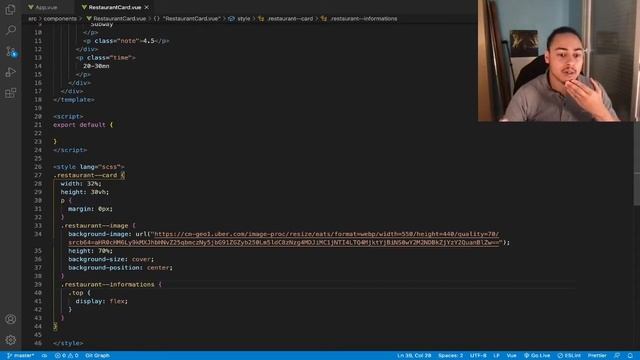Click the style lang="scss" opening tag
Screen dimensions: 640x360
[89, 167]
